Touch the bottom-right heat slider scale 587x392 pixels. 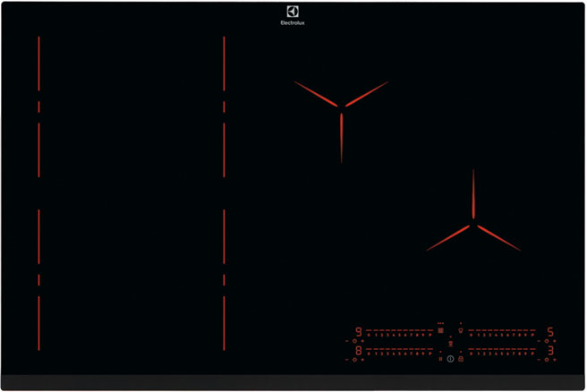tap(501, 352)
